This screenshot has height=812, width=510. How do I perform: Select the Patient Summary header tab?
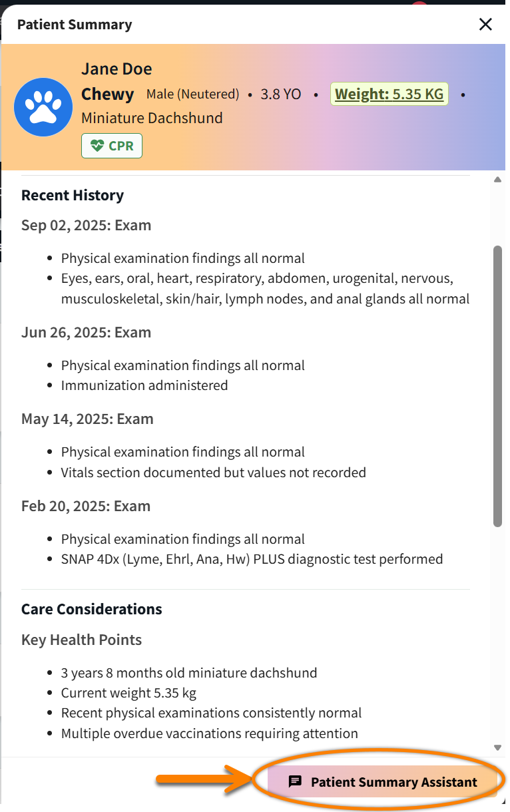click(74, 24)
